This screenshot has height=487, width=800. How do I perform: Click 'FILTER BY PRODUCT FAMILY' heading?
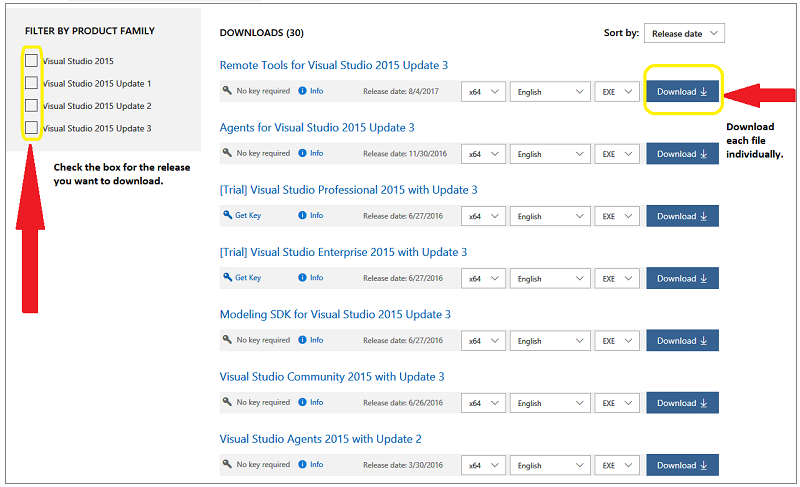[90, 31]
